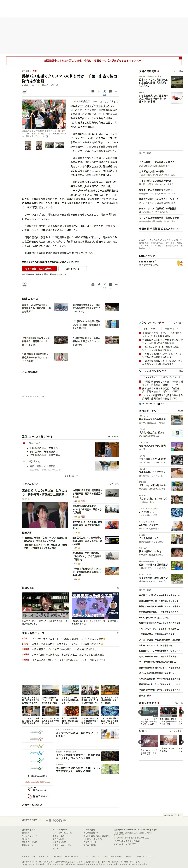Click Hatena B! bookmark icon below headline

pos(111,91)
